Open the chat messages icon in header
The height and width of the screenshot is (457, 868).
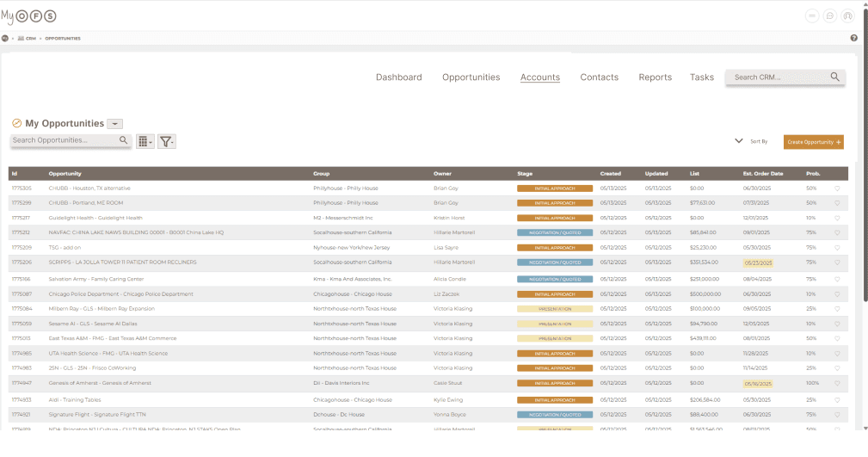[x=829, y=16]
